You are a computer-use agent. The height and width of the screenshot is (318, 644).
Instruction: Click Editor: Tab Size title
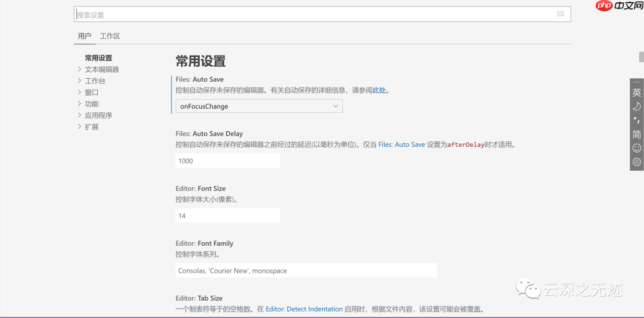click(199, 298)
